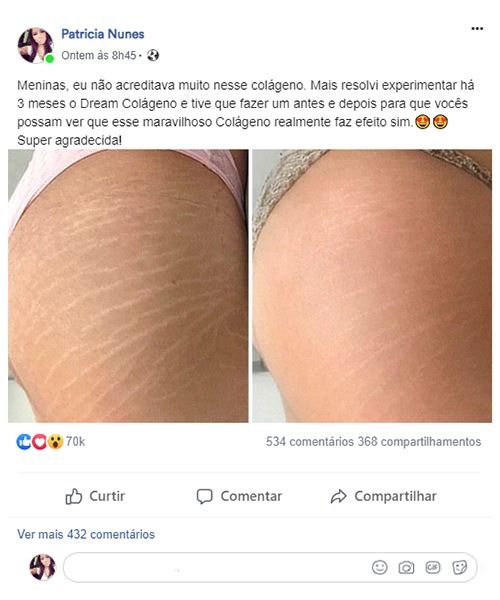The height and width of the screenshot is (600, 500).
Task: Open Patricia Nunes profile name link
Action: click(103, 34)
